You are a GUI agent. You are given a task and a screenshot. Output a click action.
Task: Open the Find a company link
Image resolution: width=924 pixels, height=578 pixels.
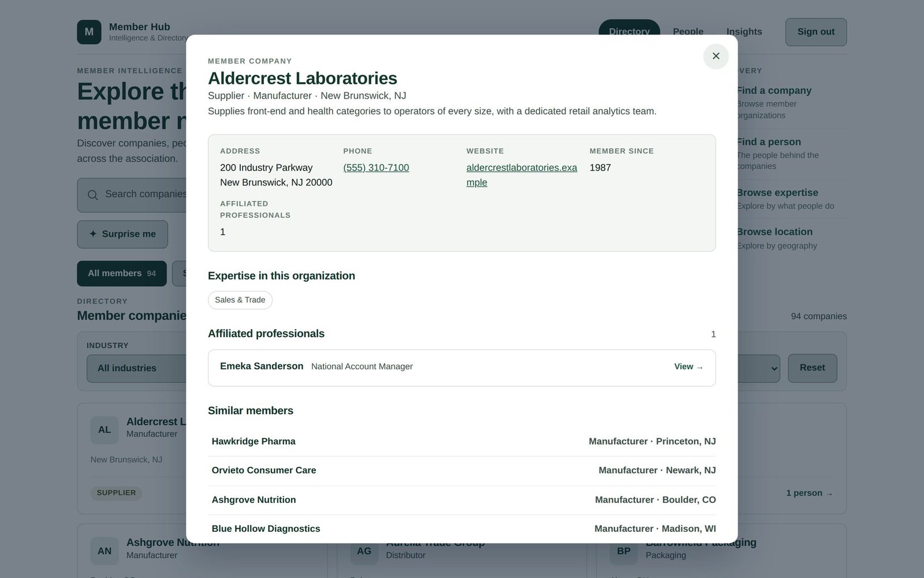(x=774, y=91)
